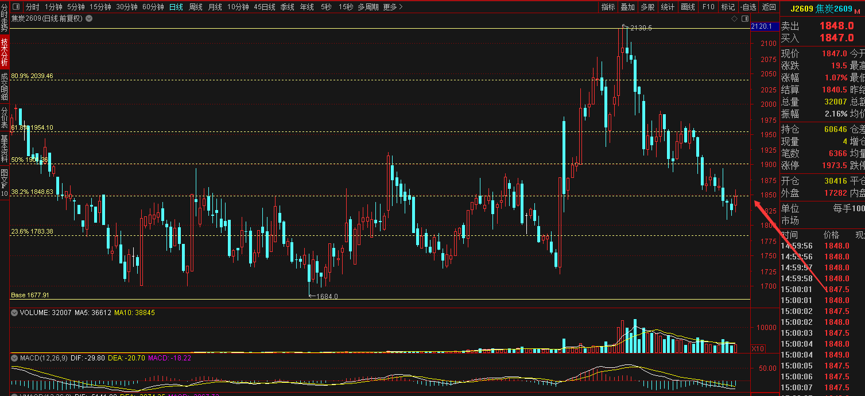The image size is (865, 396).
Task: Click the 23.6% 1783.38 Fibonacci label
Action: (x=32, y=232)
